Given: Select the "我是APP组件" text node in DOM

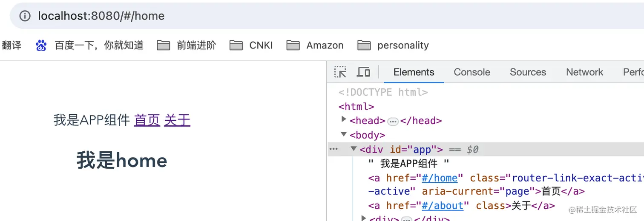Looking at the screenshot, I should pos(409,164).
